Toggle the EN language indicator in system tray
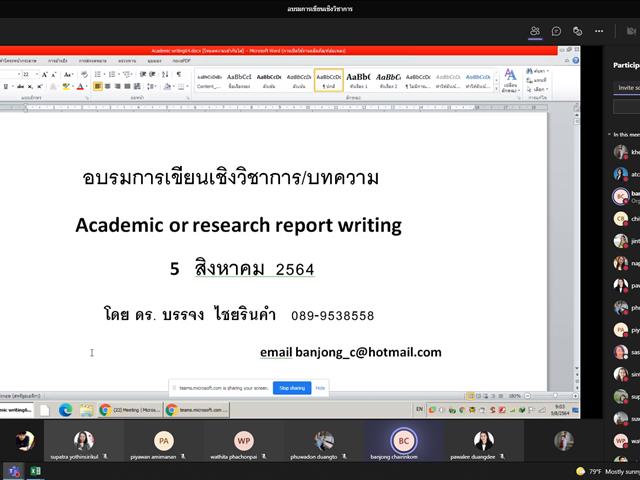 tap(419, 409)
